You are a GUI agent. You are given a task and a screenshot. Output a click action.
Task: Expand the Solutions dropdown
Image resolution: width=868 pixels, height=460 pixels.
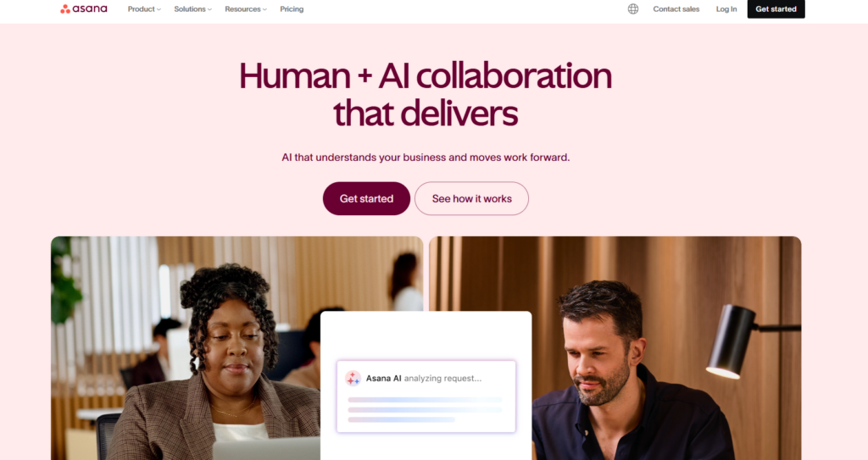(192, 8)
